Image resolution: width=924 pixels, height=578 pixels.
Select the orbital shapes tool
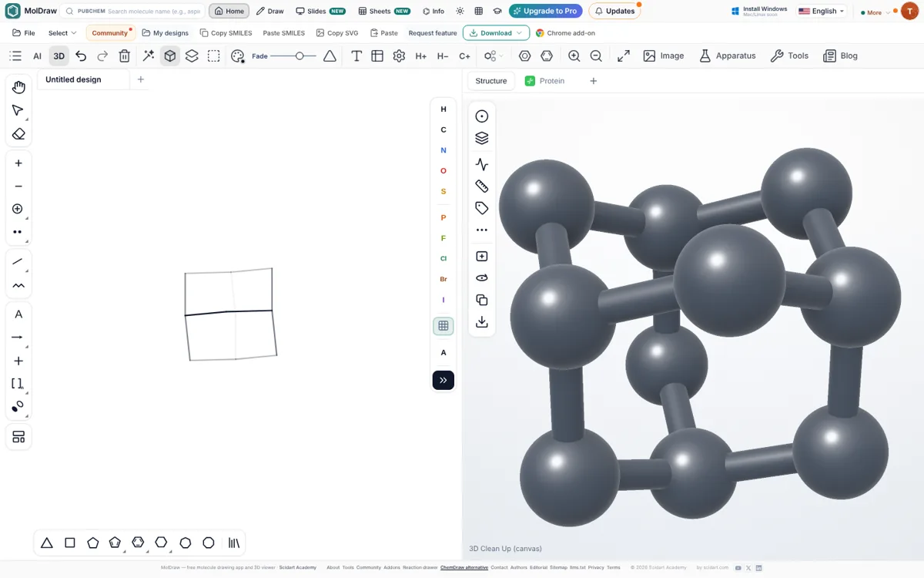(x=18, y=407)
